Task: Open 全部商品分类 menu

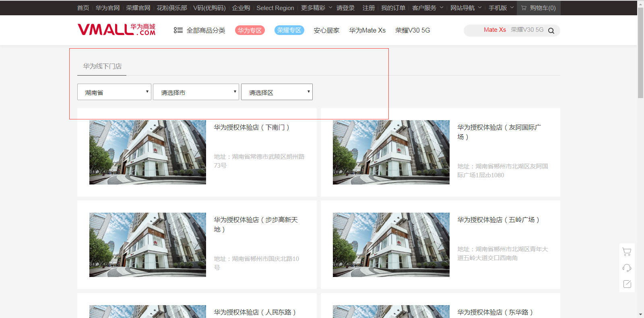Action: [x=206, y=30]
